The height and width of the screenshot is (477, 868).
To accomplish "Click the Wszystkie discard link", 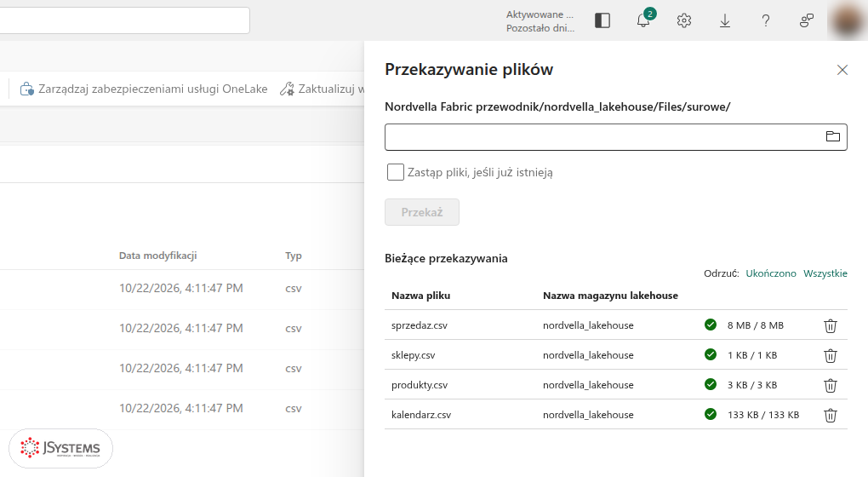I will pyautogui.click(x=825, y=273).
